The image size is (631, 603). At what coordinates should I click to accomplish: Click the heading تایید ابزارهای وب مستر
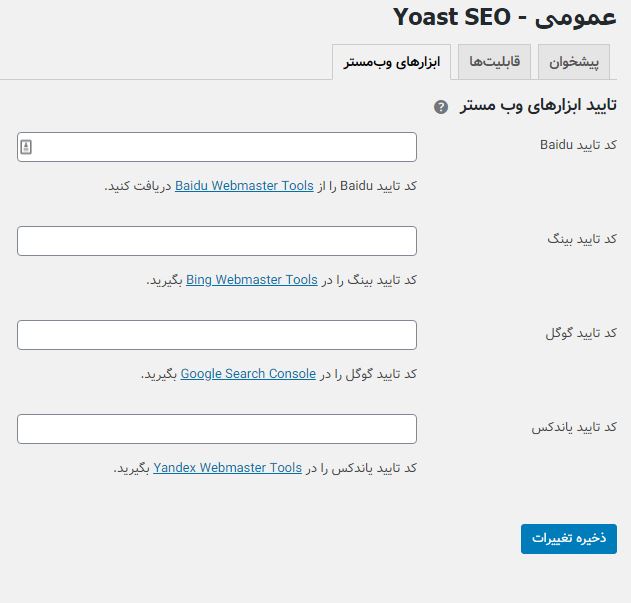(539, 105)
